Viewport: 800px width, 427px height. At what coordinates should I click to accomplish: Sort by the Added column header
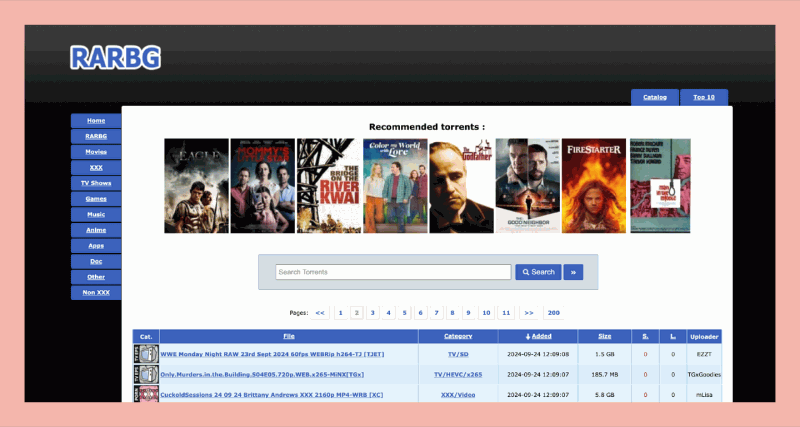pos(538,336)
